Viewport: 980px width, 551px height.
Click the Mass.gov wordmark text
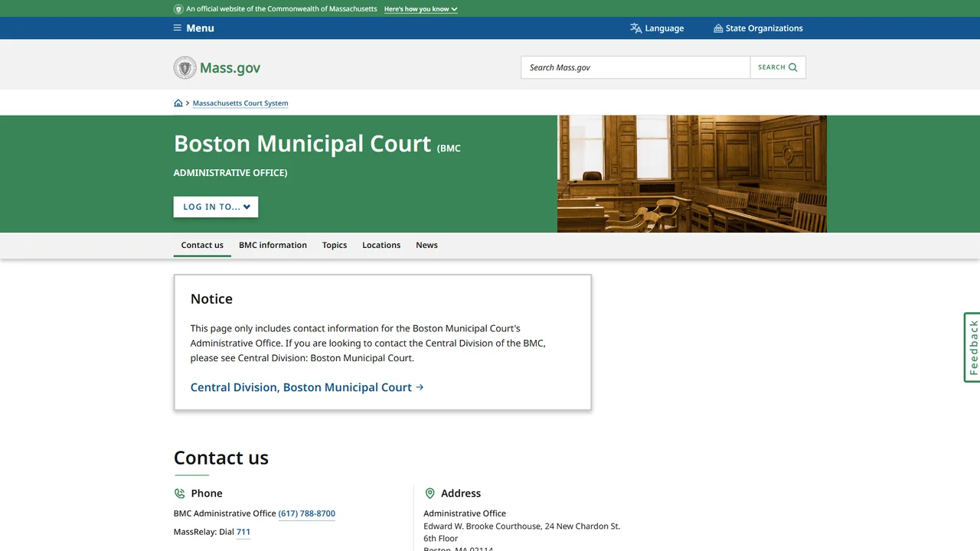coord(230,67)
